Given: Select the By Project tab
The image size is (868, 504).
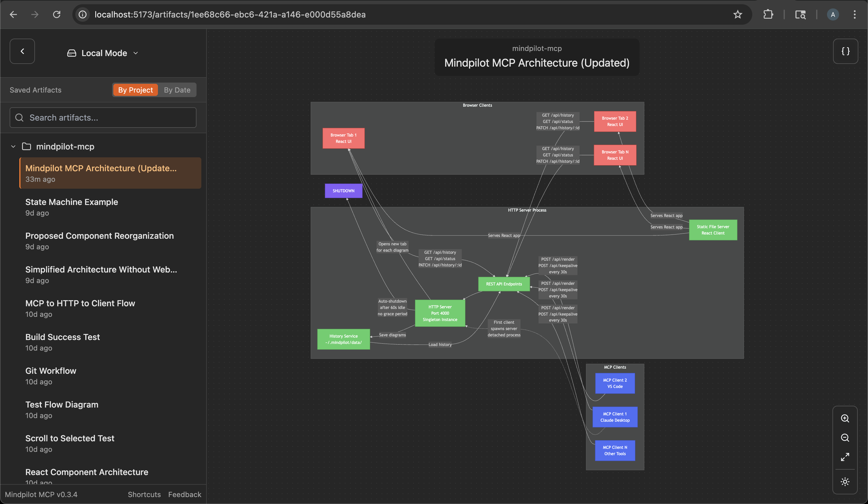Looking at the screenshot, I should pyautogui.click(x=135, y=90).
